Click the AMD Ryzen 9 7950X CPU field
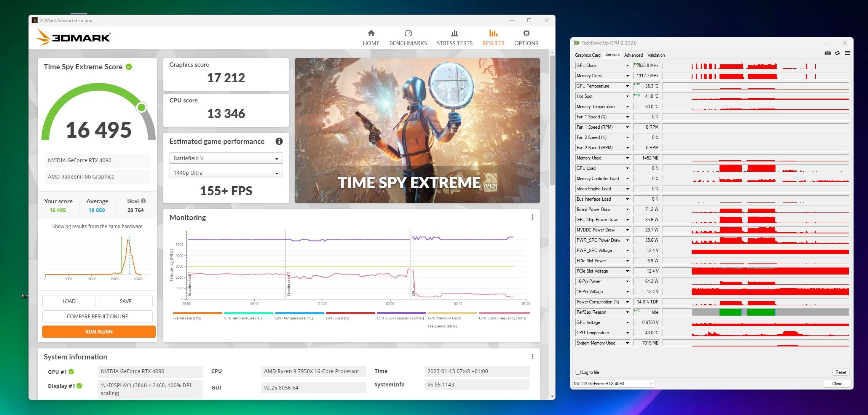This screenshot has width=868, height=415. click(x=313, y=371)
